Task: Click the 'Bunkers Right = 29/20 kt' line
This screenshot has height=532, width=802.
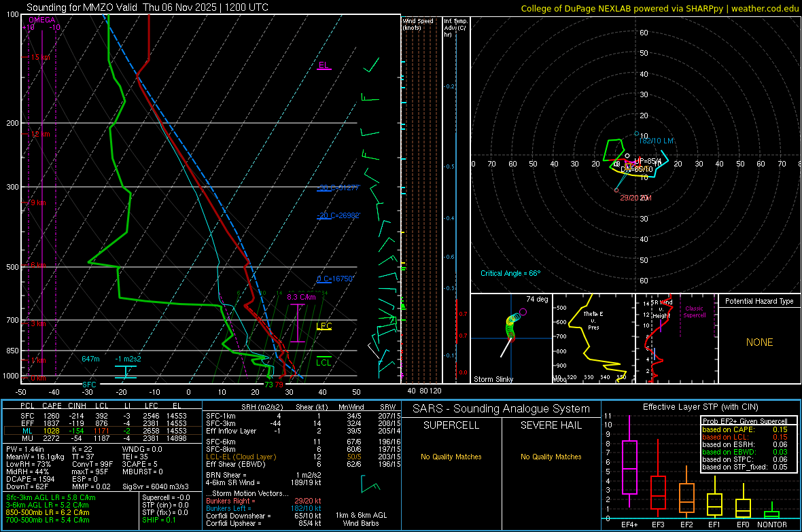Action: point(264,501)
